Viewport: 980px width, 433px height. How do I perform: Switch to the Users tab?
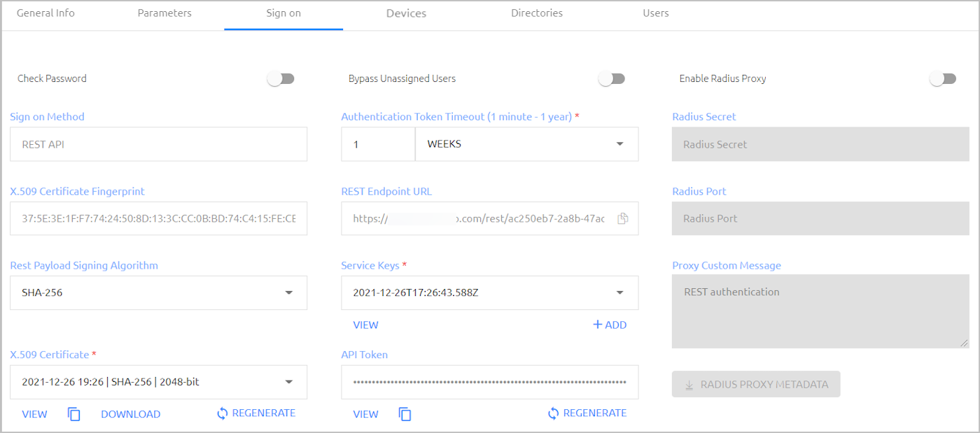(656, 13)
